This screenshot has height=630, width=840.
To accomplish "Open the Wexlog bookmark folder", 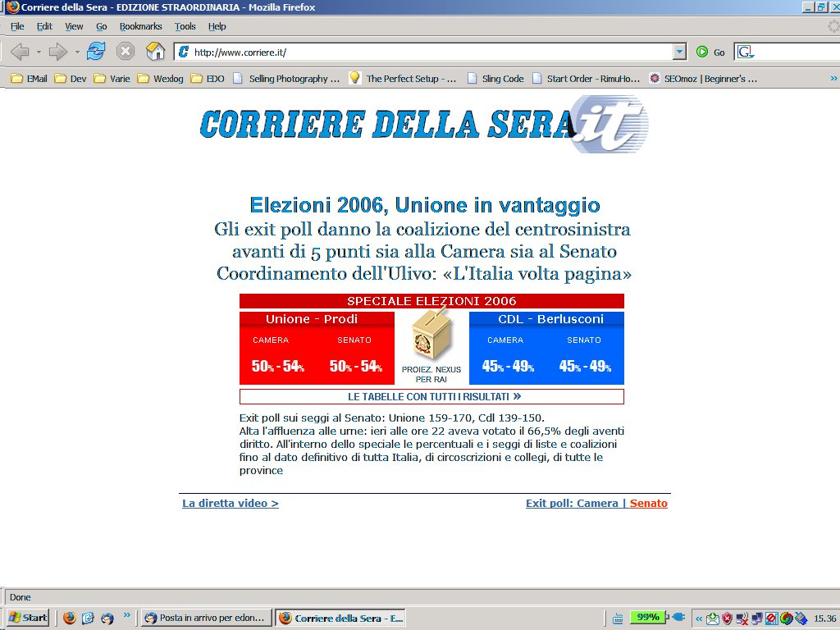I will point(160,79).
